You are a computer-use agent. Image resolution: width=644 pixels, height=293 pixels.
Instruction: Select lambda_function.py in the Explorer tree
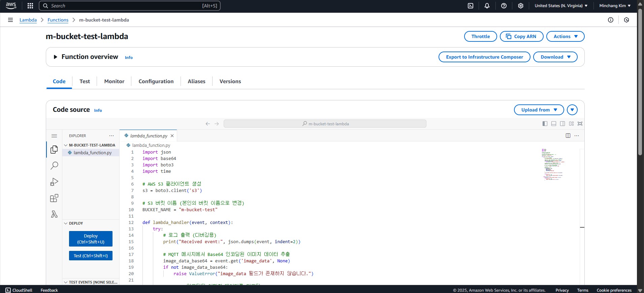[x=91, y=153]
